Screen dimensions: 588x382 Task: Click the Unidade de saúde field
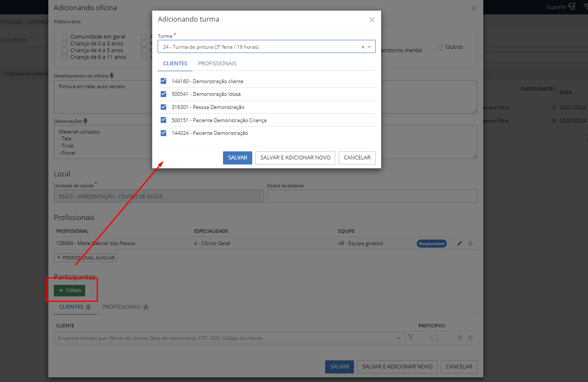click(x=159, y=196)
